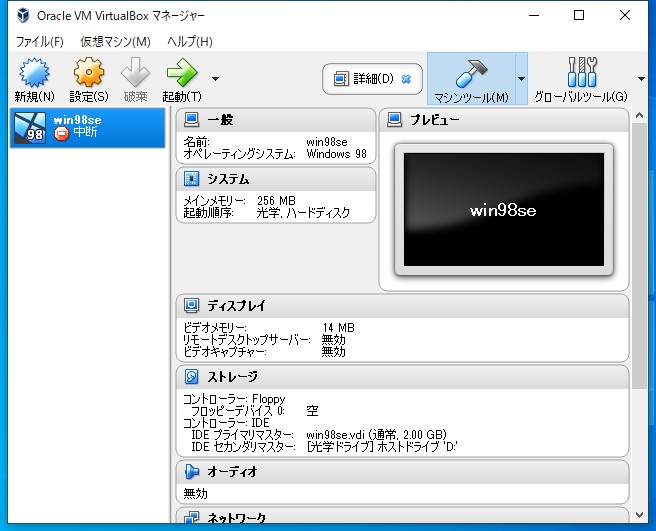Image resolution: width=656 pixels, height=531 pixels.
Task: Click the 14 MB video memory value
Action: (x=338, y=327)
